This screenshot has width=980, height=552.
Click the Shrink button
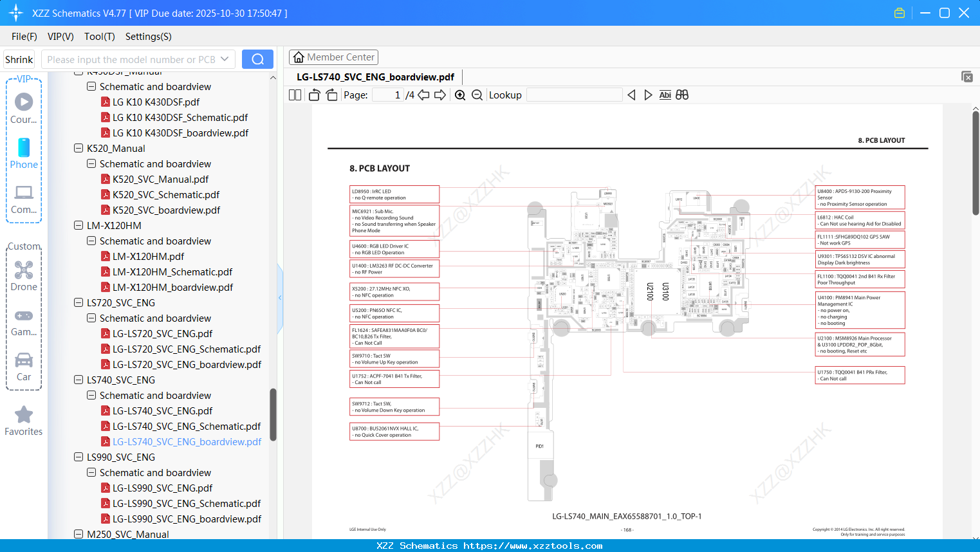point(19,59)
